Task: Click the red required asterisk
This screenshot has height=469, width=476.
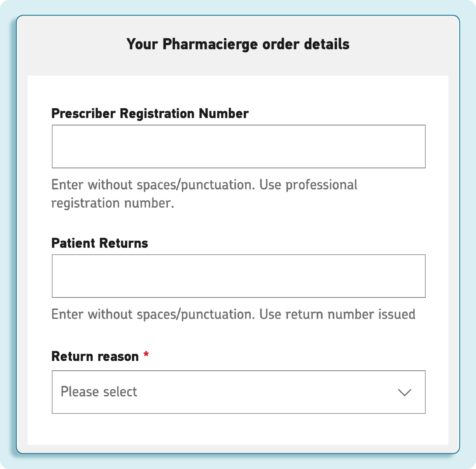Action: [x=146, y=354]
